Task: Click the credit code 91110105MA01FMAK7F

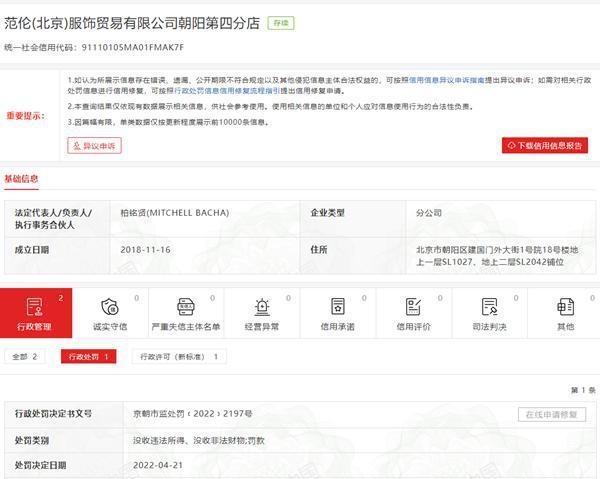Action: (x=132, y=47)
